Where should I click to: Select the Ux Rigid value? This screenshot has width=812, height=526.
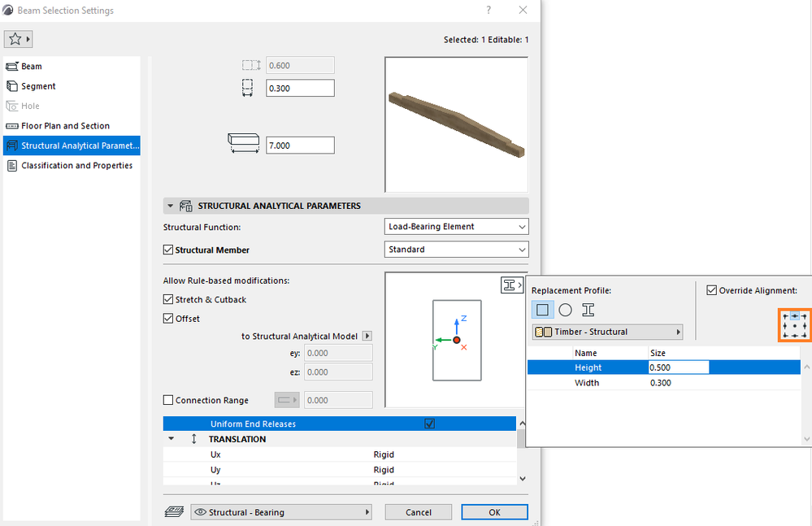point(384,454)
